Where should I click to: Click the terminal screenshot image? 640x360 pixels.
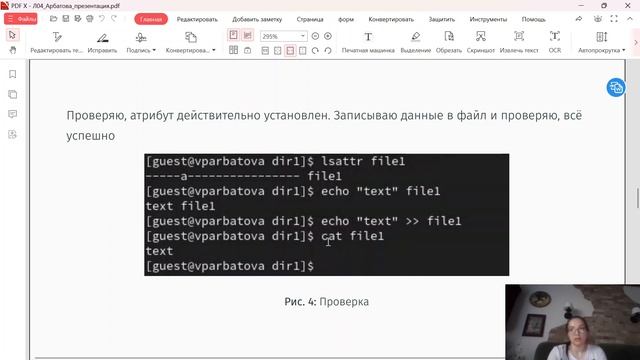click(327, 215)
